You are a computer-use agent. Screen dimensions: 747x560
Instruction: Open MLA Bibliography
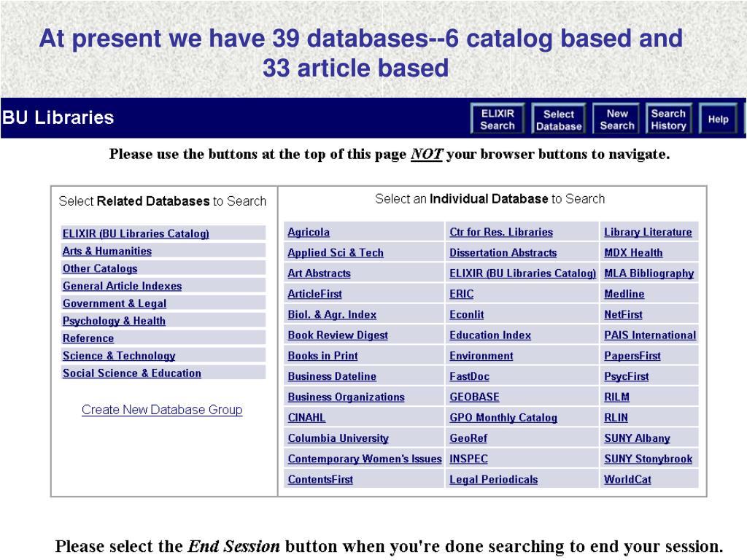(x=649, y=273)
